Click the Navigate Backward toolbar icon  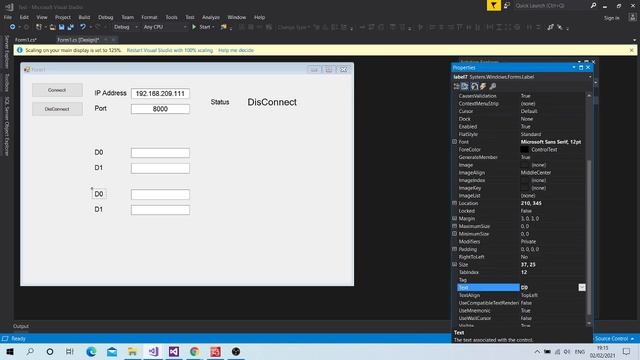12,27
